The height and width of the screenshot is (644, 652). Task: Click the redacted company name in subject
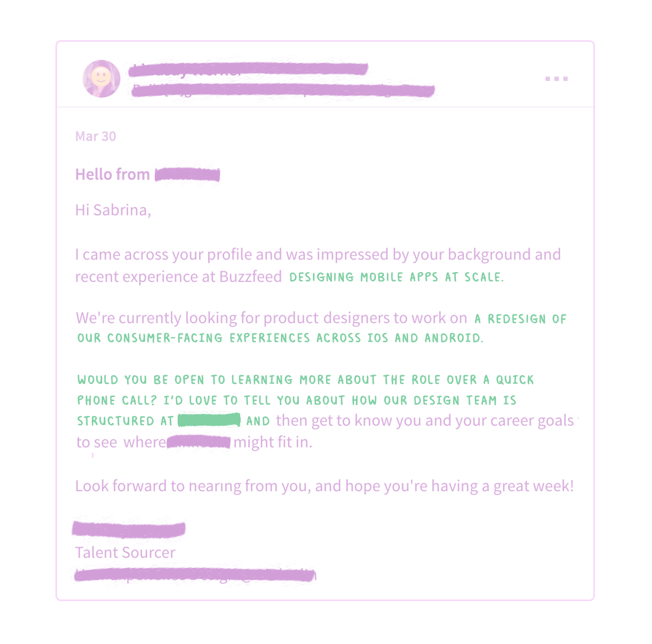[187, 174]
